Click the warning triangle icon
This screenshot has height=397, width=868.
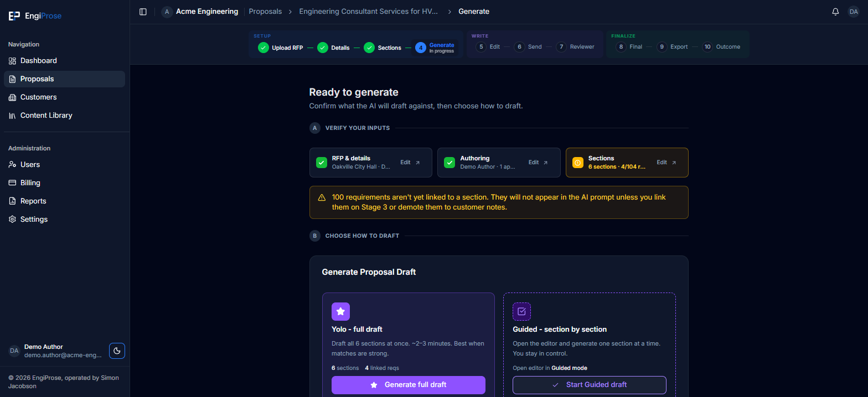point(322,197)
